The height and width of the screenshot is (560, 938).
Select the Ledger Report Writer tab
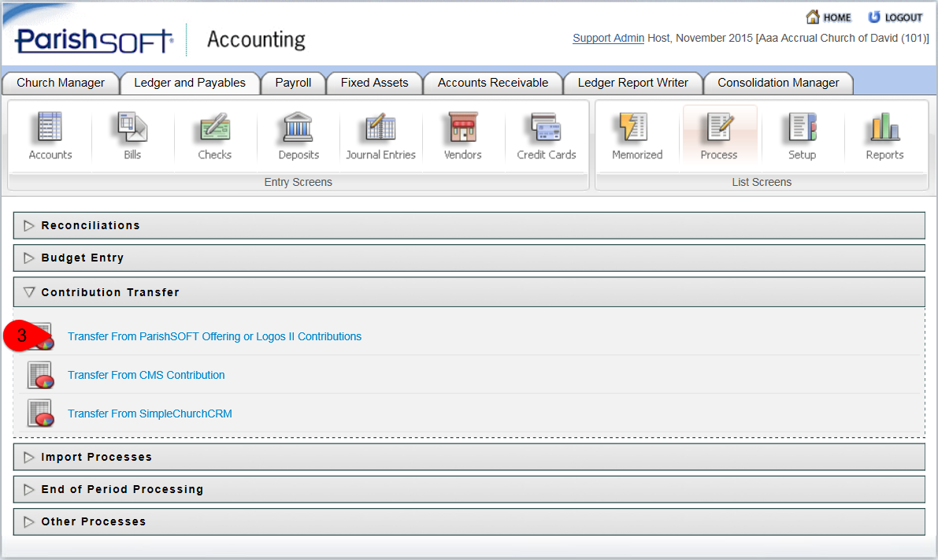click(633, 83)
